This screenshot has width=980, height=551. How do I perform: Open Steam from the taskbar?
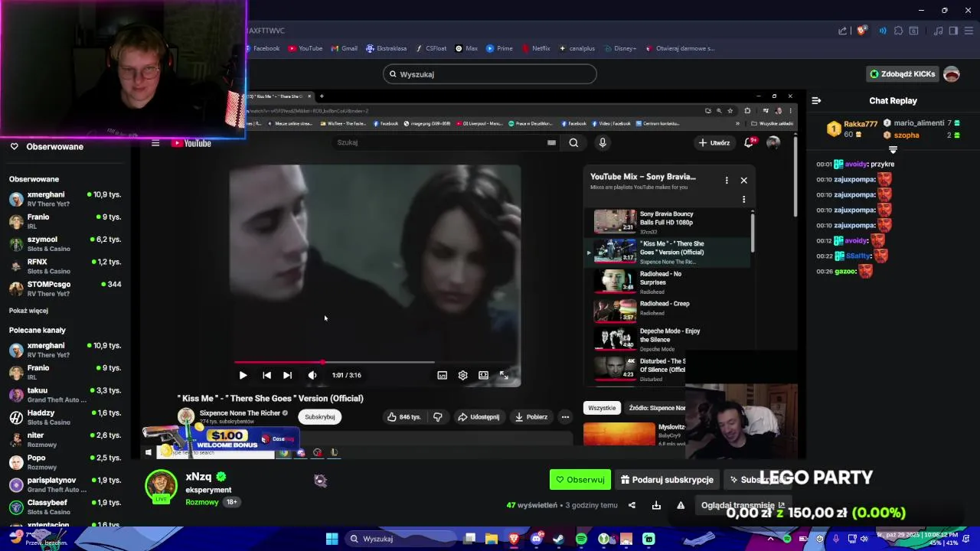tap(558, 539)
